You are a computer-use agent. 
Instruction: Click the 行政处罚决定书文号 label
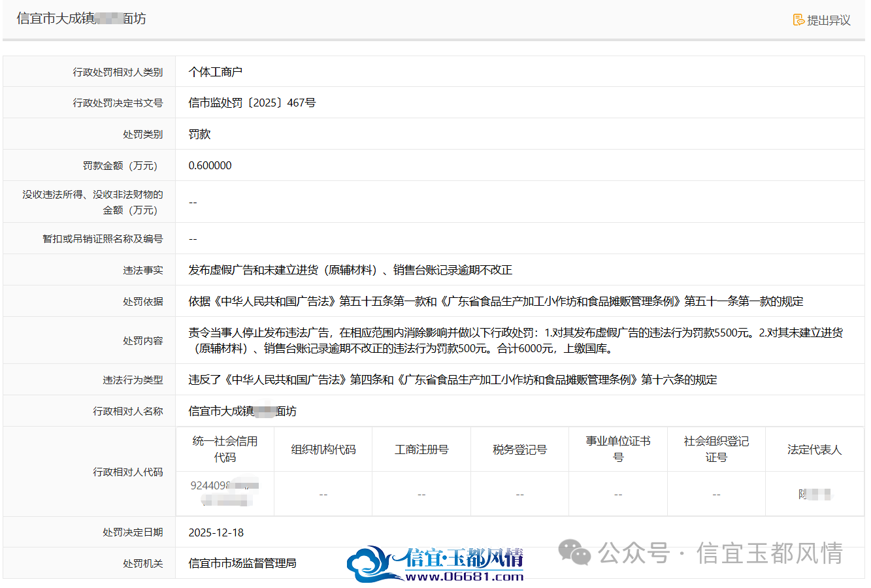[118, 103]
